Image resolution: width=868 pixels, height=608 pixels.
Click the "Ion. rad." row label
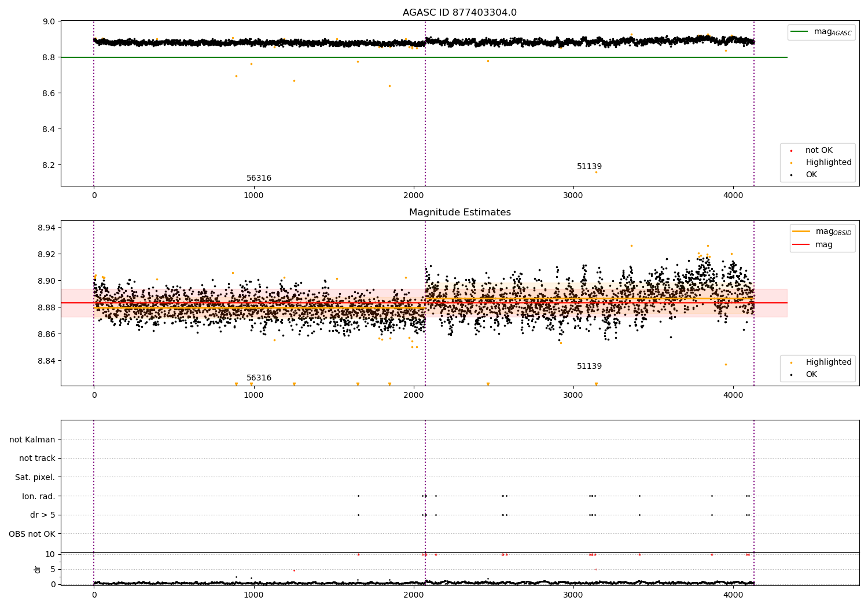(38, 497)
